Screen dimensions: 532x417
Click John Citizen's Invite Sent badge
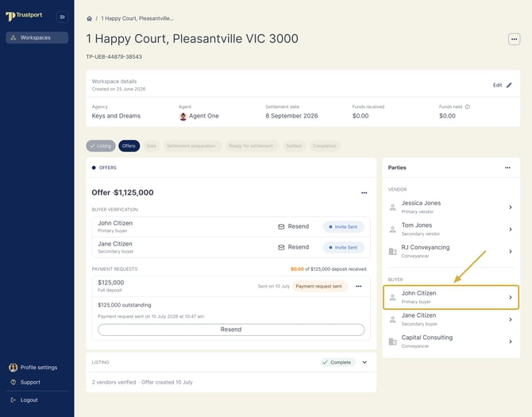(x=343, y=226)
